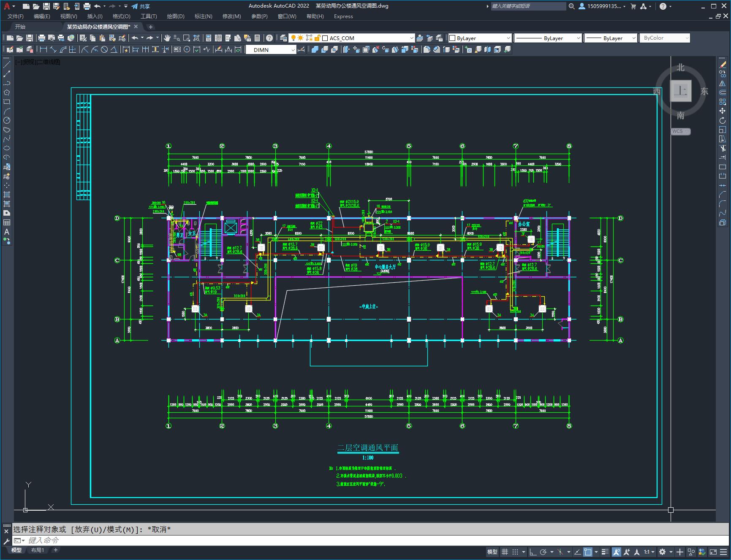The height and width of the screenshot is (560, 731).
Task: Click the 共享 share button
Action: click(141, 6)
